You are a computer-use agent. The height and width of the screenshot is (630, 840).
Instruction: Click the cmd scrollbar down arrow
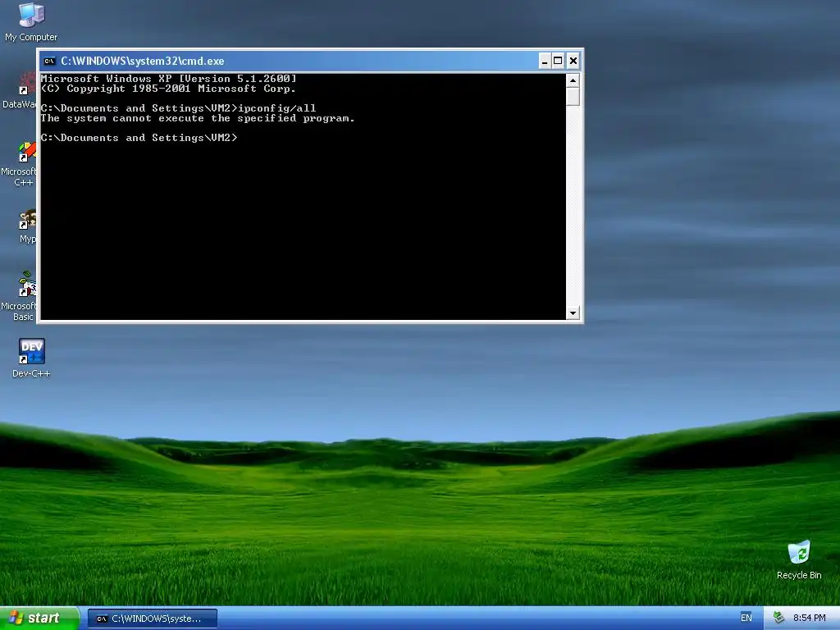click(x=573, y=313)
